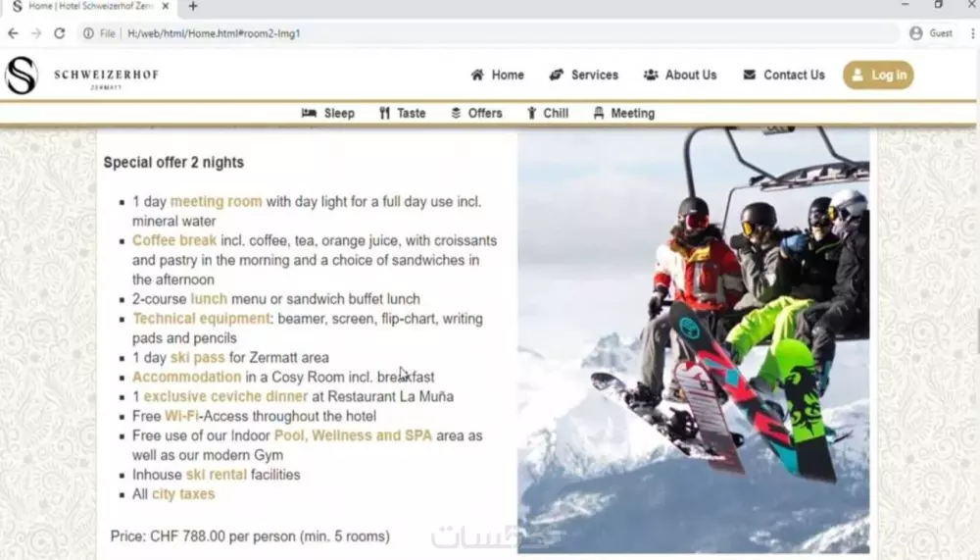Click the address bar URL field
The height and width of the screenshot is (560, 980).
(x=487, y=33)
